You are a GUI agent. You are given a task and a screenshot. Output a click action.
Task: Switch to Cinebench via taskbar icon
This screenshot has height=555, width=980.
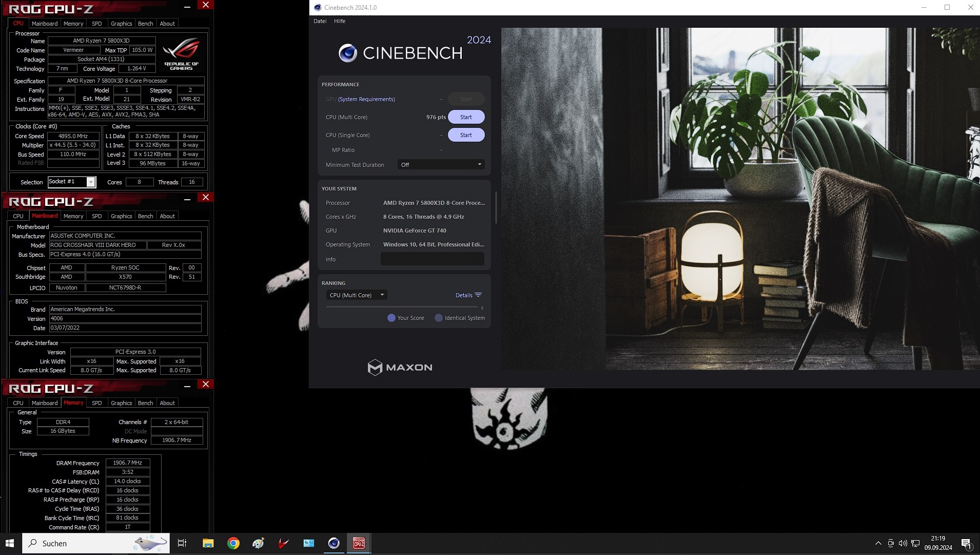pos(334,543)
